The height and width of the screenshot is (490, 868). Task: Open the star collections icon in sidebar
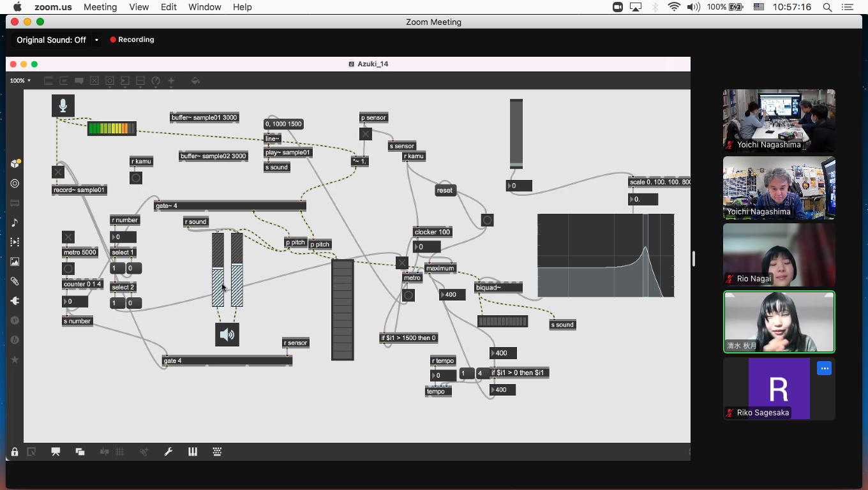point(15,360)
